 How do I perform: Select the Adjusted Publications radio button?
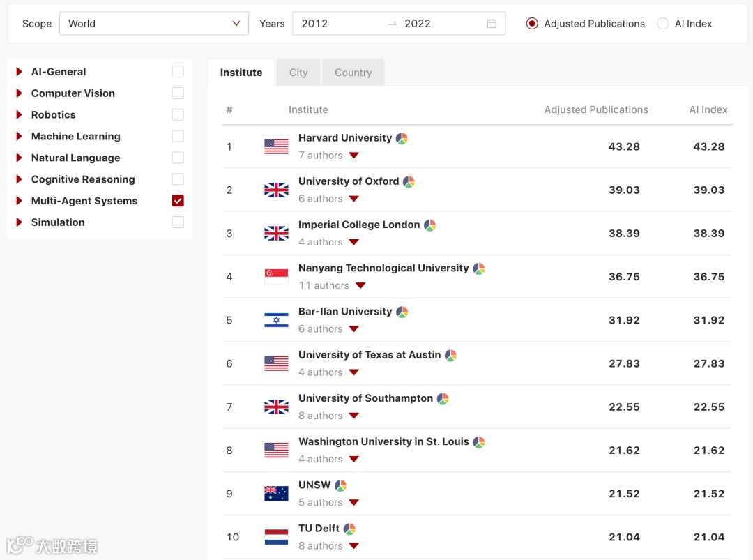(531, 24)
